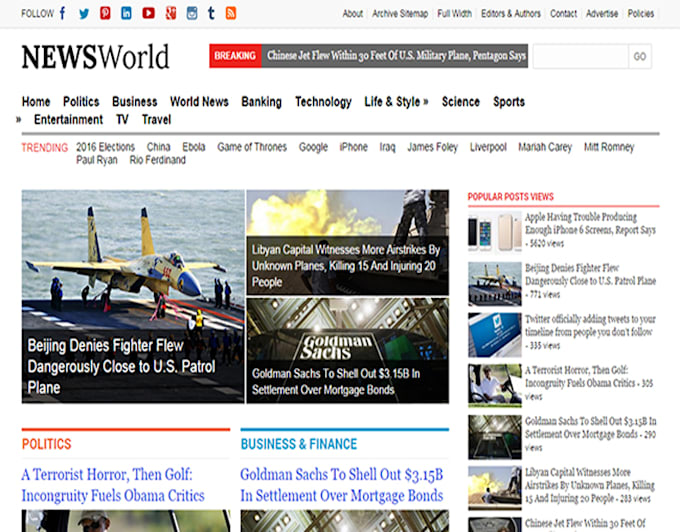680x532 pixels.
Task: Select the Entertainment menu item
Action: point(69,119)
